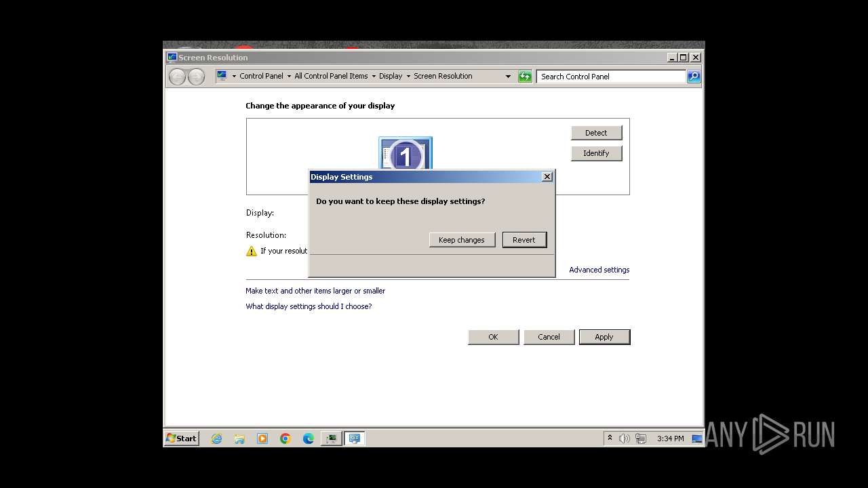Click the network tray icon
Image resolution: width=868 pixels, height=488 pixels.
tap(641, 439)
